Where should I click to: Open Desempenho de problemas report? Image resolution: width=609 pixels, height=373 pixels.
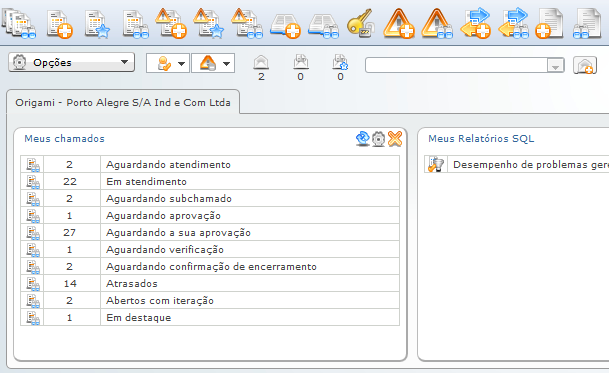[x=531, y=165]
